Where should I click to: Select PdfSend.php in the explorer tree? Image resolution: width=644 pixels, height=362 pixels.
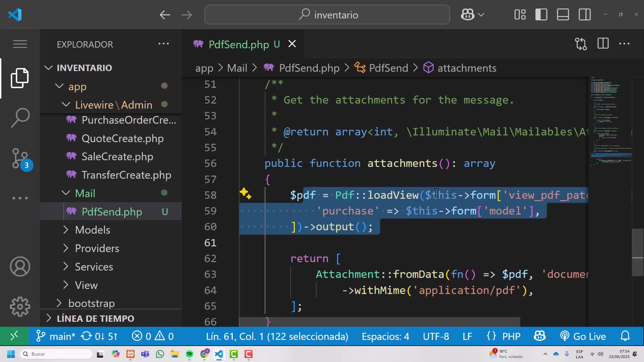tap(111, 212)
